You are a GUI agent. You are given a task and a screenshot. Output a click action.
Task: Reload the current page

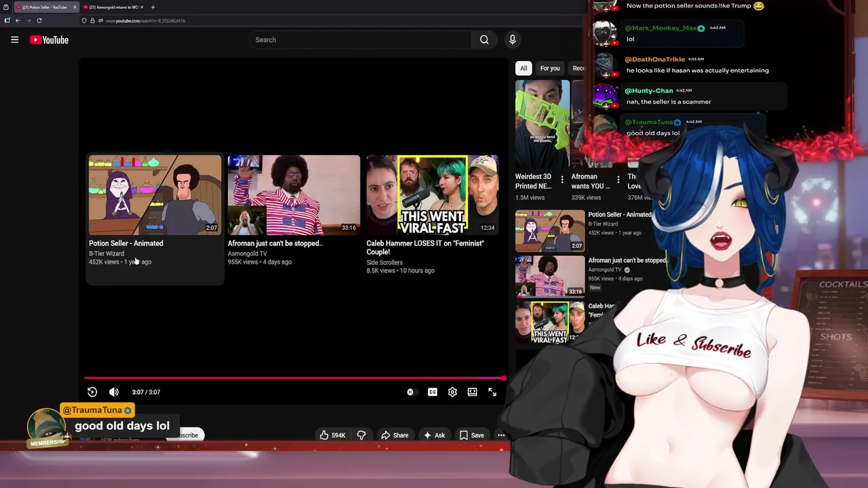(39, 21)
